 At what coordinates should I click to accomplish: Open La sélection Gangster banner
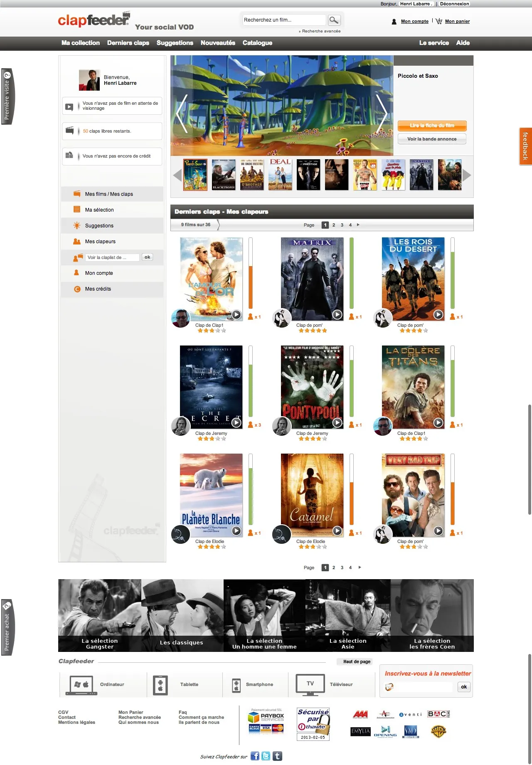pos(100,615)
